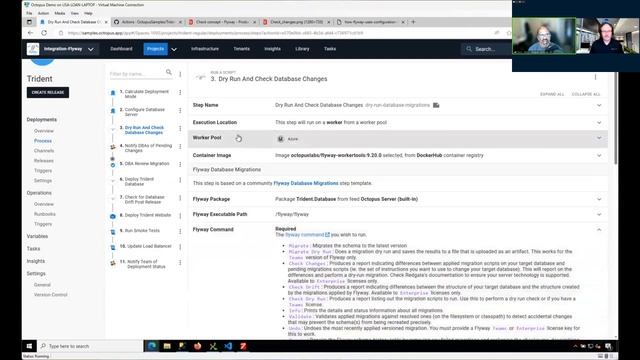This screenshot has height=360, width=640.
Task: Click the Filter by name input
Action: coord(136,74)
